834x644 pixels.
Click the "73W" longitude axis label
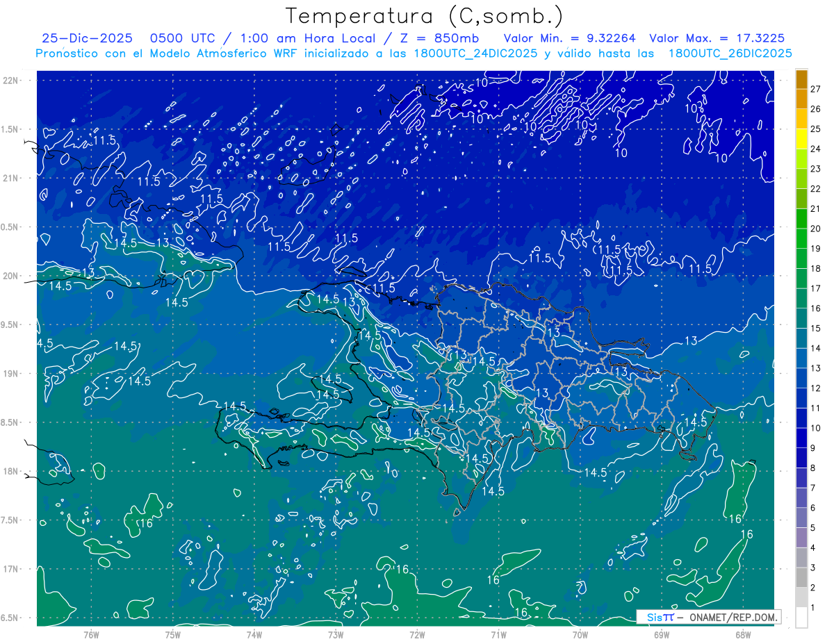tap(336, 634)
